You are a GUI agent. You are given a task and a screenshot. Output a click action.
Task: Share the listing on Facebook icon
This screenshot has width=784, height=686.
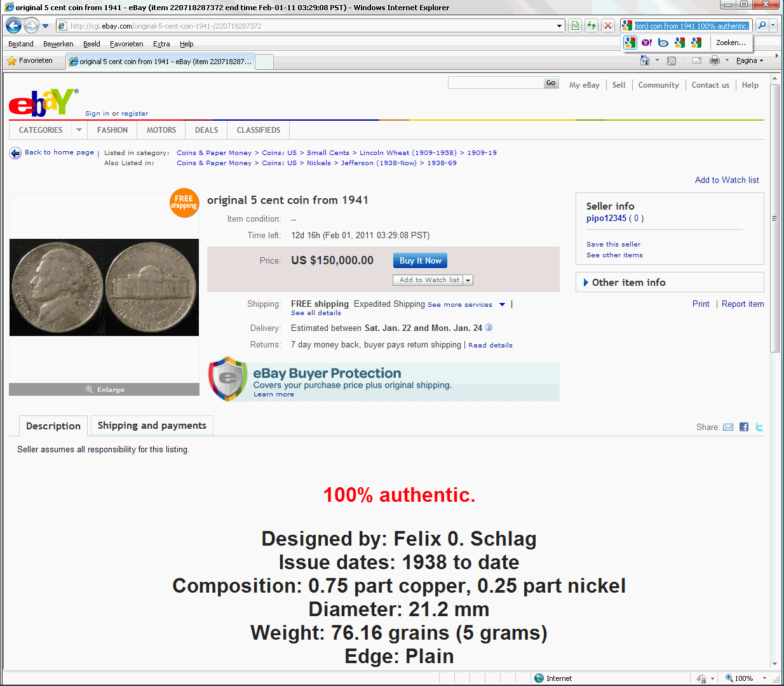point(744,427)
